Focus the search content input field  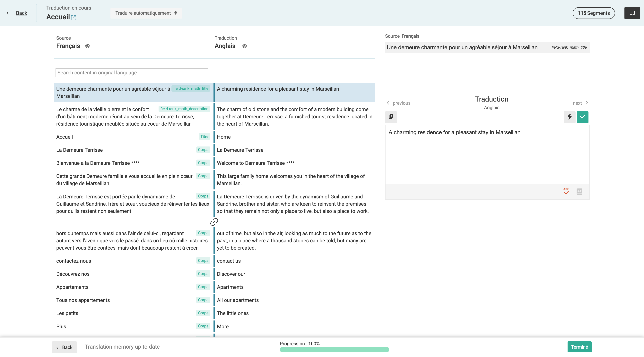132,73
